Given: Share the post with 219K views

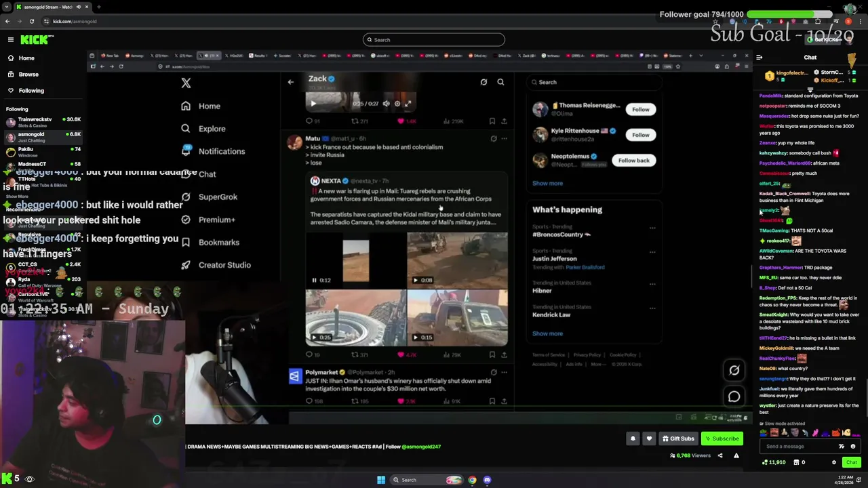Looking at the screenshot, I should click(504, 121).
